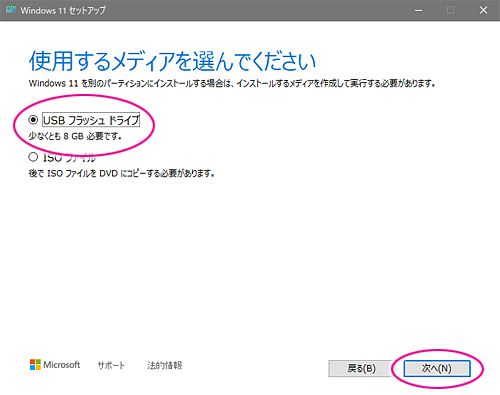Click the Windows 11 setup title bar icon

point(11,10)
